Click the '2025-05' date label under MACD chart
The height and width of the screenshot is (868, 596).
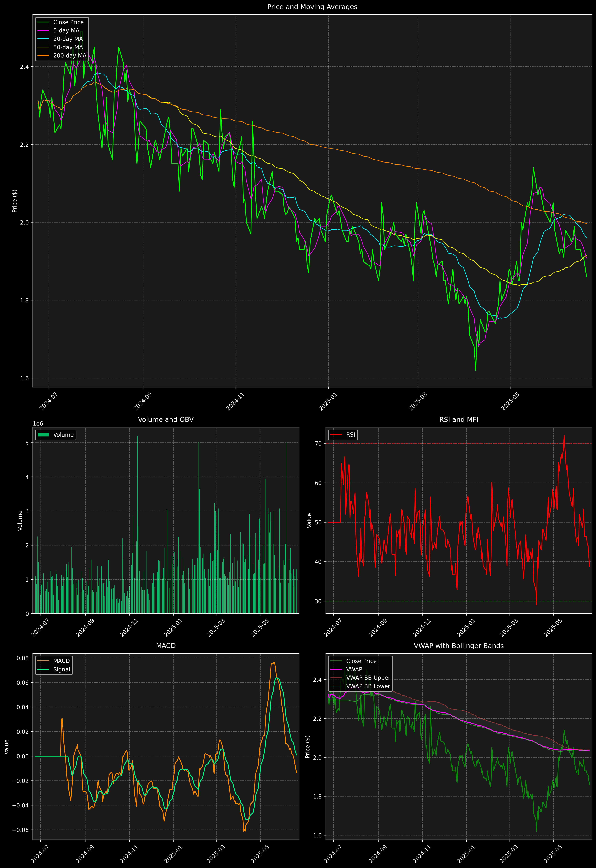pyautogui.click(x=260, y=854)
